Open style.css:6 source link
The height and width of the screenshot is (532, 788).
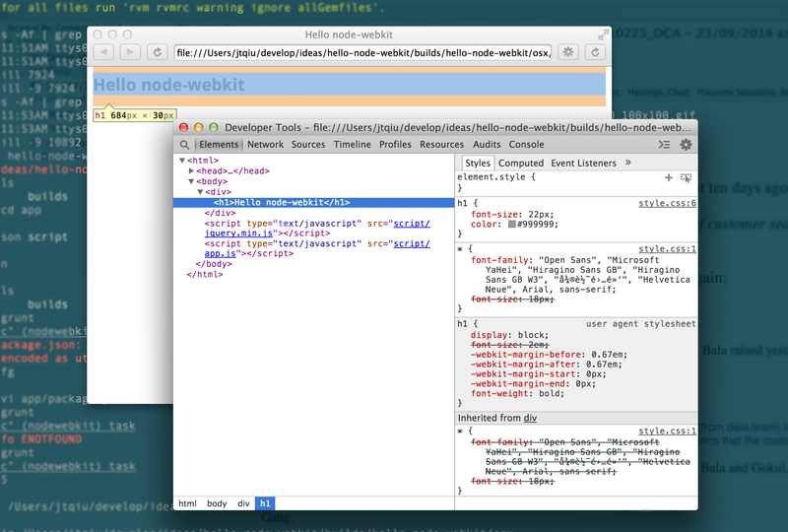point(667,203)
